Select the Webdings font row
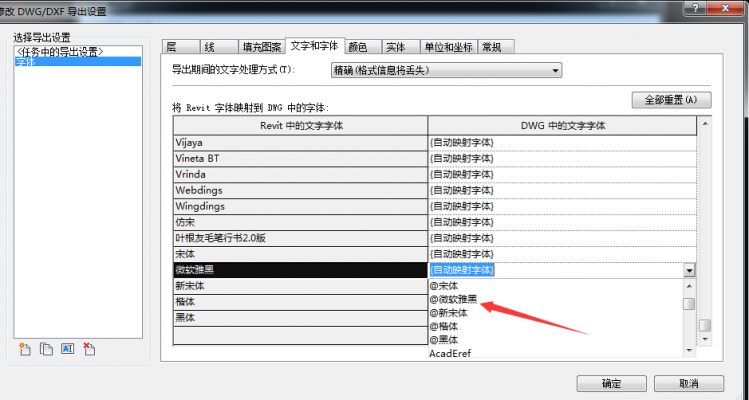Image resolution: width=749 pixels, height=400 pixels. pos(300,190)
